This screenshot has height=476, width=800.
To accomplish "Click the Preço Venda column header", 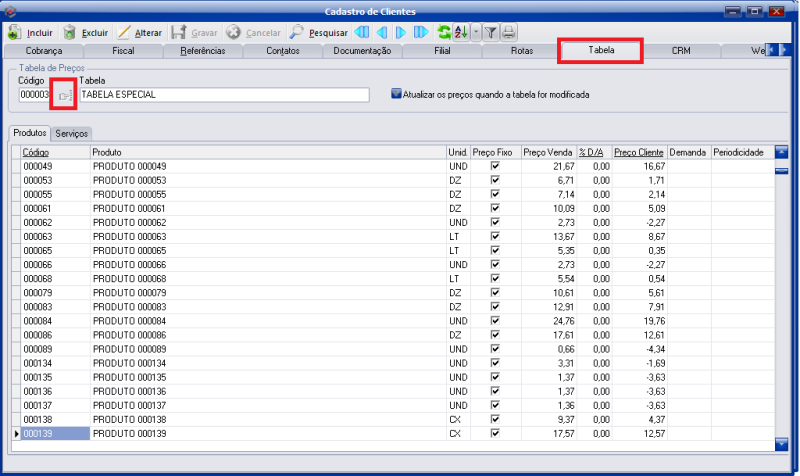I will pos(548,153).
